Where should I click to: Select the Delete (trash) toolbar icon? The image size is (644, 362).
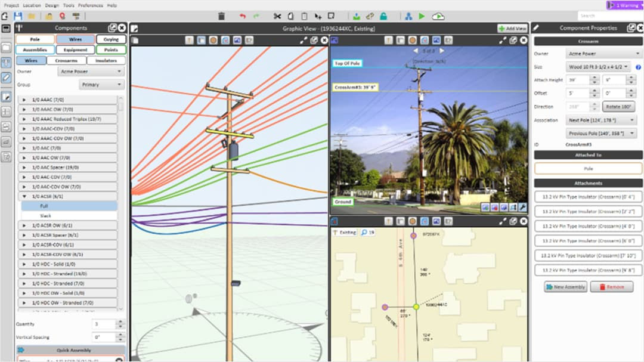click(221, 17)
